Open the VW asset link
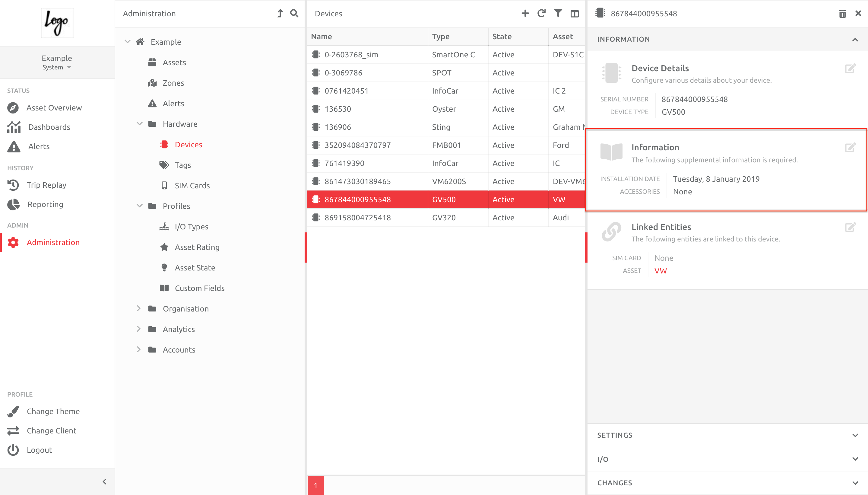Viewport: 868px width, 495px height. pos(660,271)
